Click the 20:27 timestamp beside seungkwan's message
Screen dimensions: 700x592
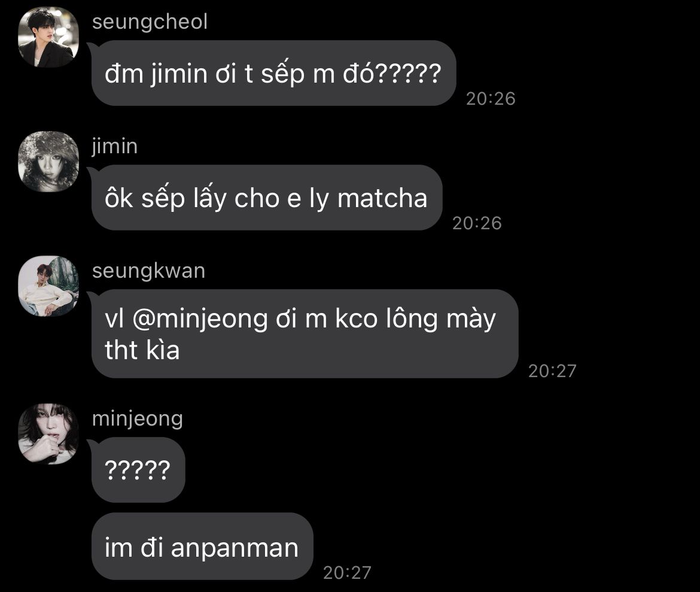(x=552, y=371)
